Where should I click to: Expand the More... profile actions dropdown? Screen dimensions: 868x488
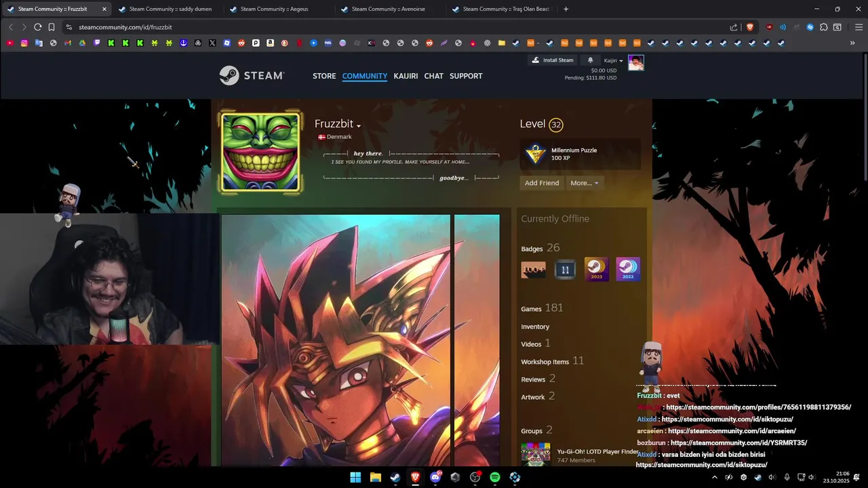(585, 183)
